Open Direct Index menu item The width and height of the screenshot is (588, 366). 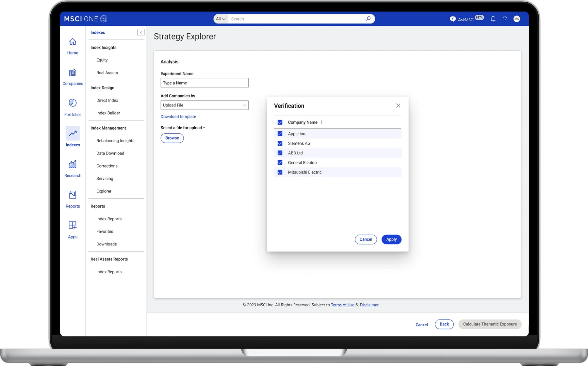point(107,100)
